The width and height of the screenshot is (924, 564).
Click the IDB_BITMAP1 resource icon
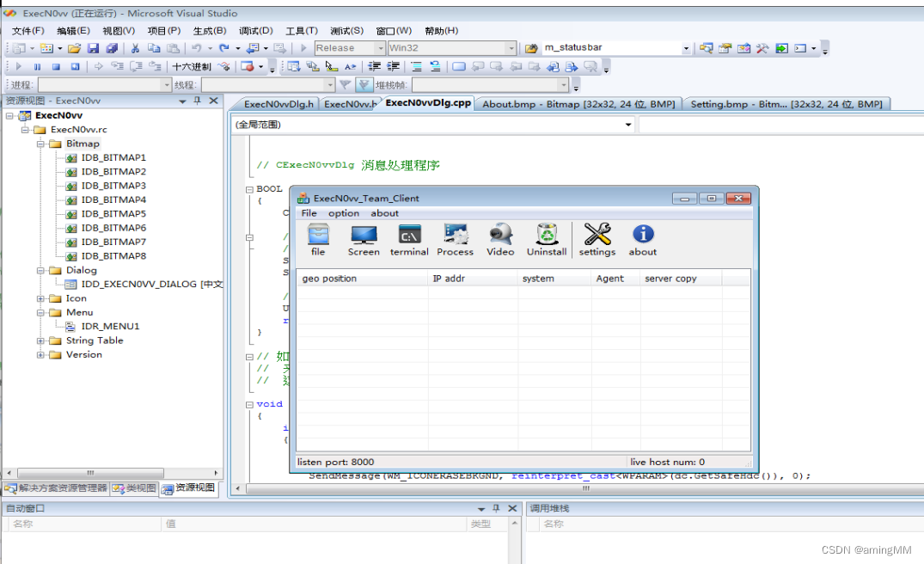click(x=71, y=157)
